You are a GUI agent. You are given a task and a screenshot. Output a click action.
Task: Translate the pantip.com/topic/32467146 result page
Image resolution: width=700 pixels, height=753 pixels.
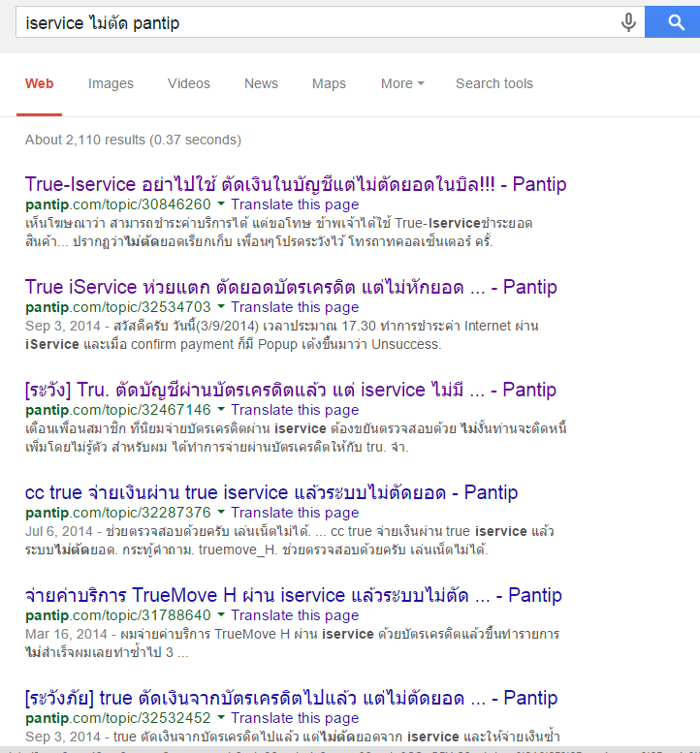[x=295, y=410]
